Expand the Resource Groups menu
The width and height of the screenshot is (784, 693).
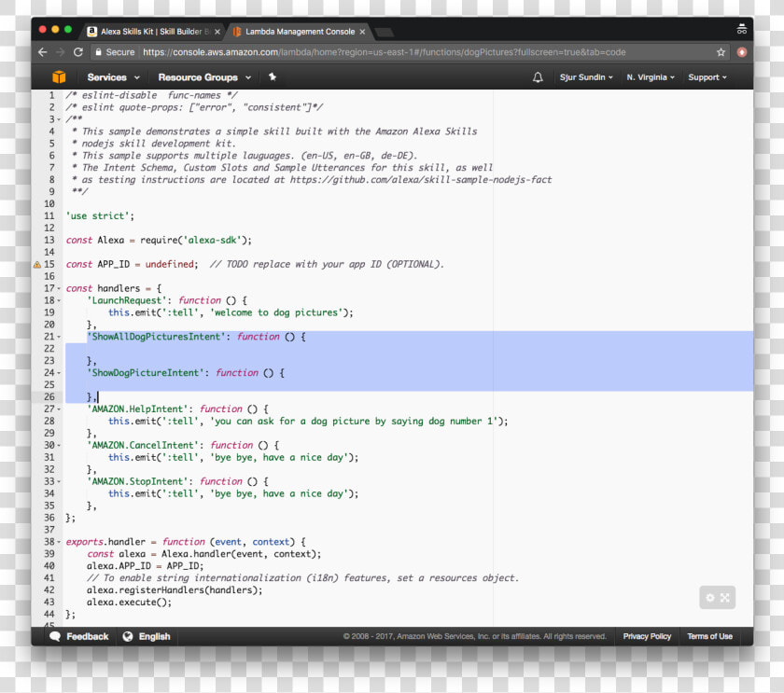tap(204, 77)
